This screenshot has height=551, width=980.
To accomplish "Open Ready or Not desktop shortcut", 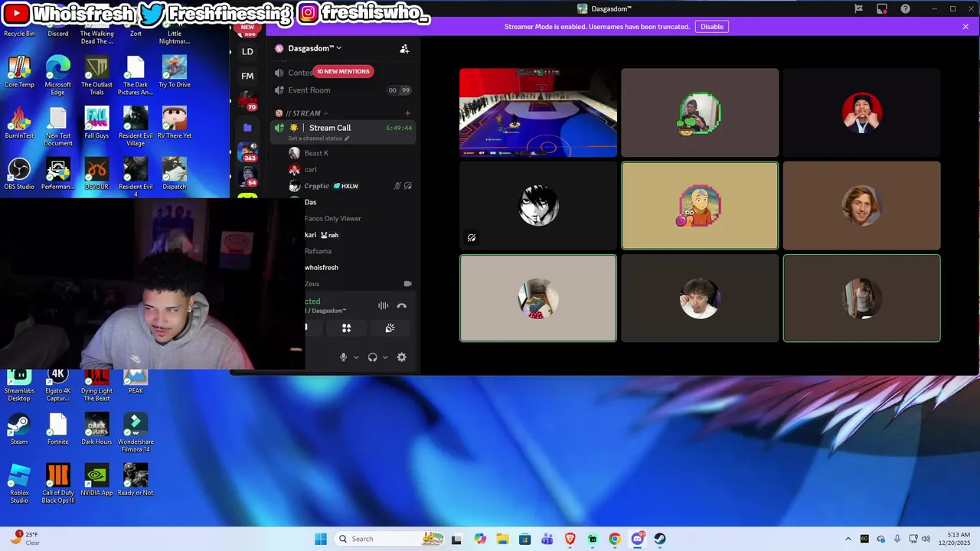I will click(136, 480).
